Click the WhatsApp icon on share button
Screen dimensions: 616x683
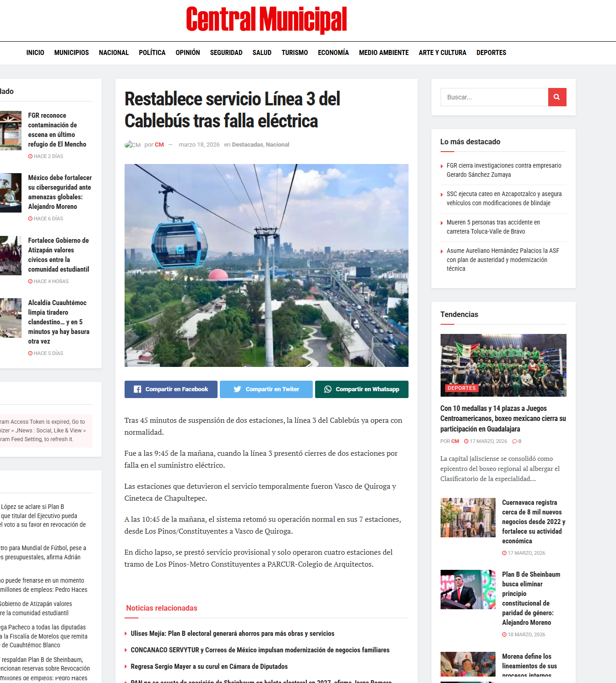tap(328, 389)
